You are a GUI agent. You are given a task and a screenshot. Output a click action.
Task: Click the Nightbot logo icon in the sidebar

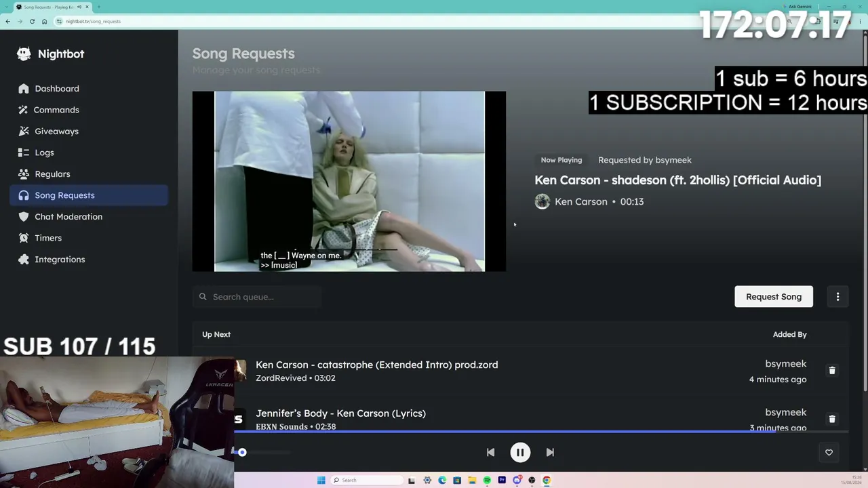pyautogui.click(x=24, y=54)
